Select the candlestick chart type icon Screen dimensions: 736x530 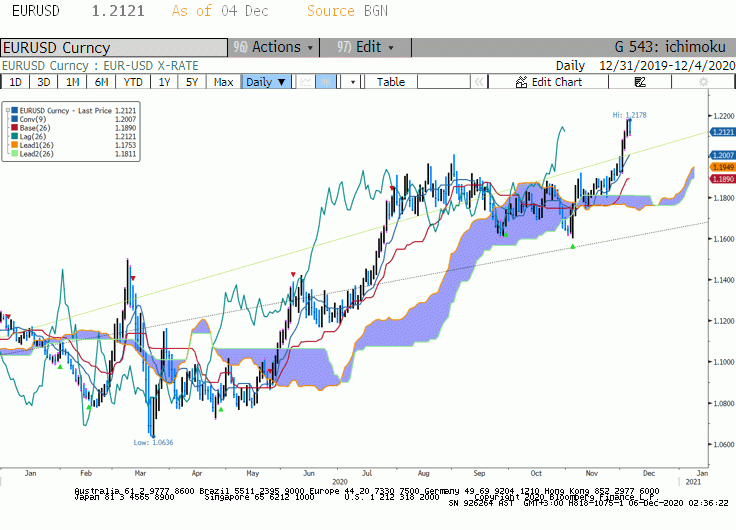(326, 82)
